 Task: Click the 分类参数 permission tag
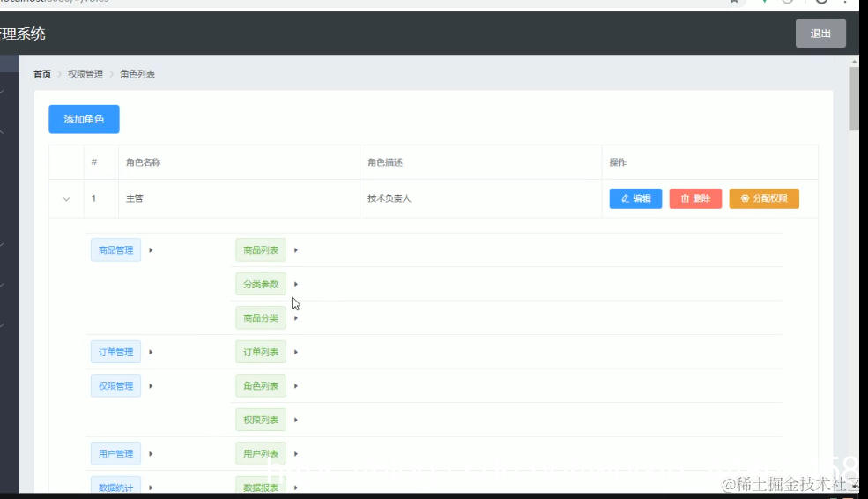point(261,284)
